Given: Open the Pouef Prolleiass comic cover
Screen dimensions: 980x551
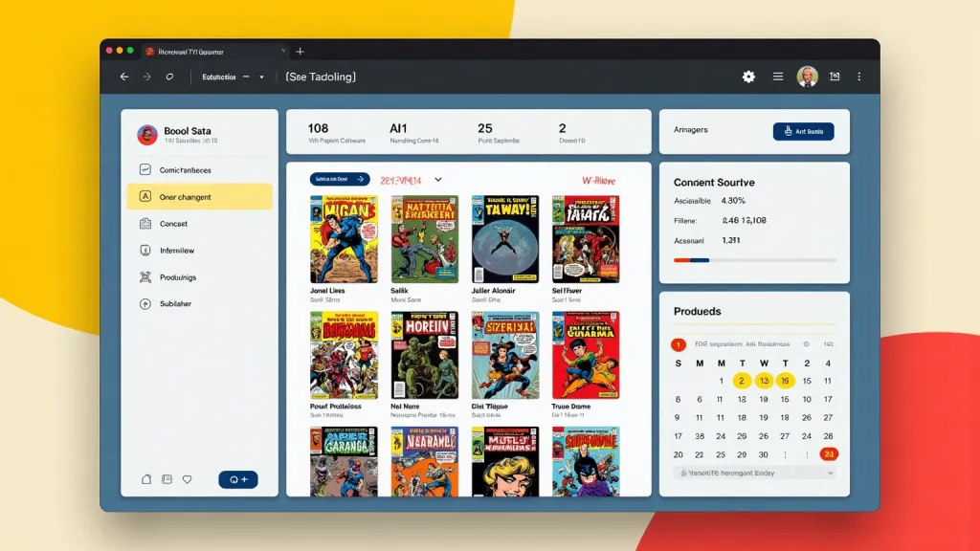Looking at the screenshot, I should pyautogui.click(x=344, y=355).
